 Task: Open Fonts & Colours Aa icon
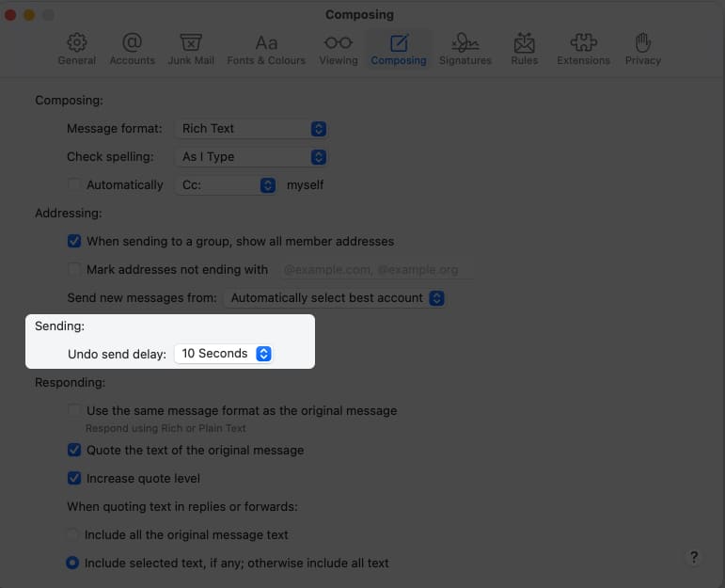[x=266, y=43]
